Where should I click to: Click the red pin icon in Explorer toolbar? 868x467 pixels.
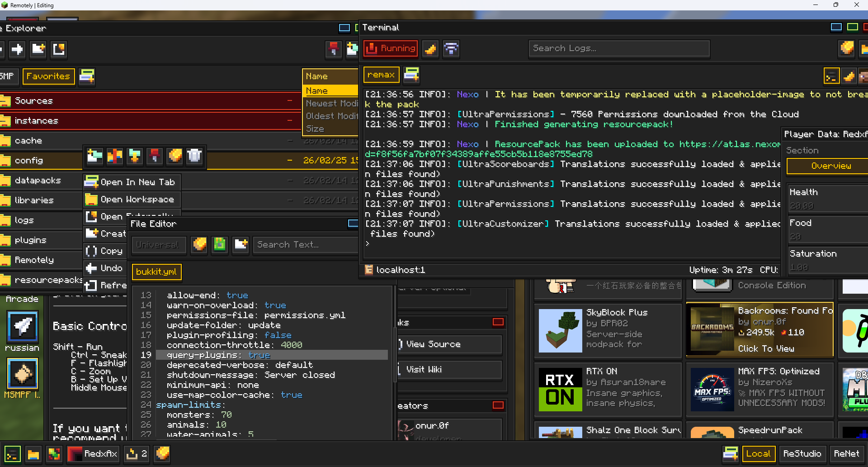click(x=334, y=49)
